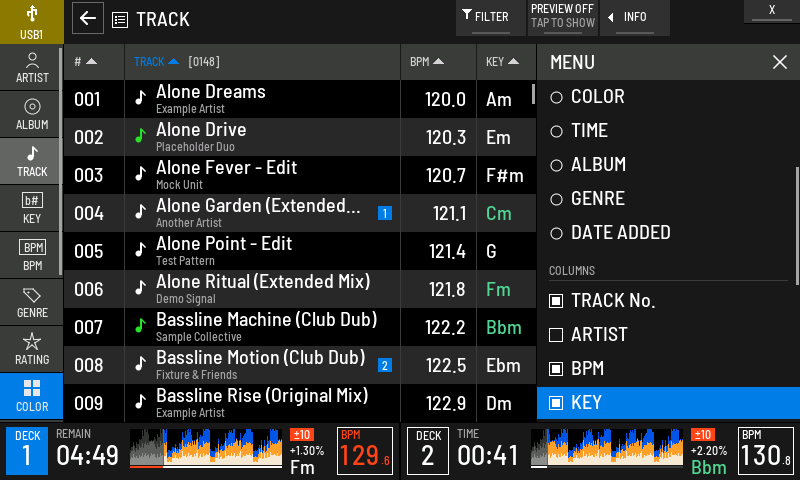Image resolution: width=800 pixels, height=480 pixels.
Task: Go back using the arrow button
Action: coord(88,18)
